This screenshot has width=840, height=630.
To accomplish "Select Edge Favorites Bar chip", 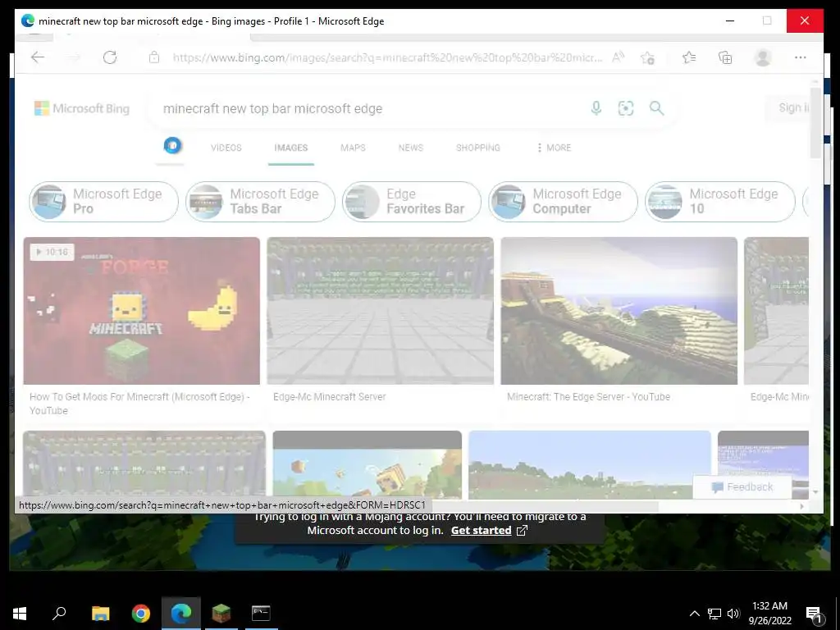I will pyautogui.click(x=412, y=202).
